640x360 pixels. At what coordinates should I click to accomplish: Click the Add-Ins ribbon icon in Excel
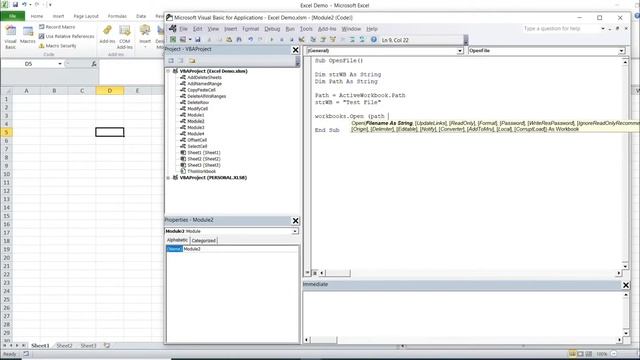107,34
